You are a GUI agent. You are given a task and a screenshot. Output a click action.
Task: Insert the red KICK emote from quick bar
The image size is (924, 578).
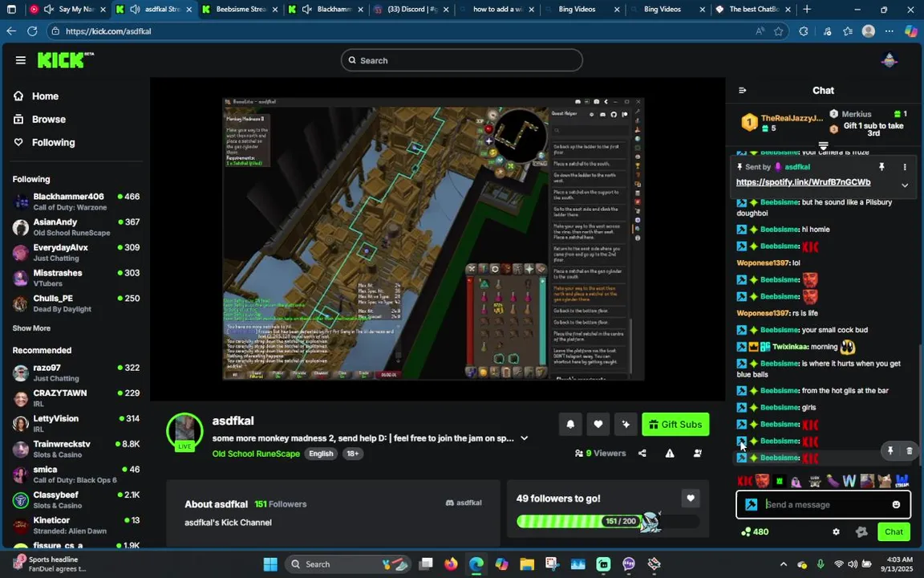pos(745,482)
